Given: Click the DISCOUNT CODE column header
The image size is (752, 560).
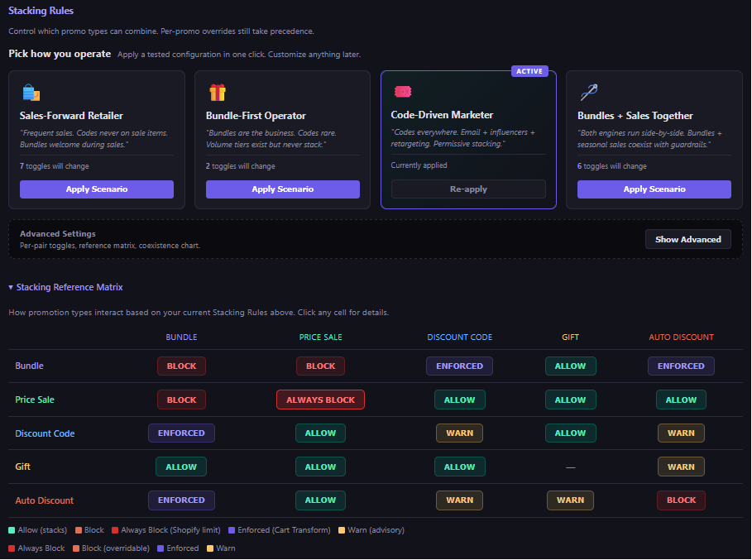Looking at the screenshot, I should 459,337.
